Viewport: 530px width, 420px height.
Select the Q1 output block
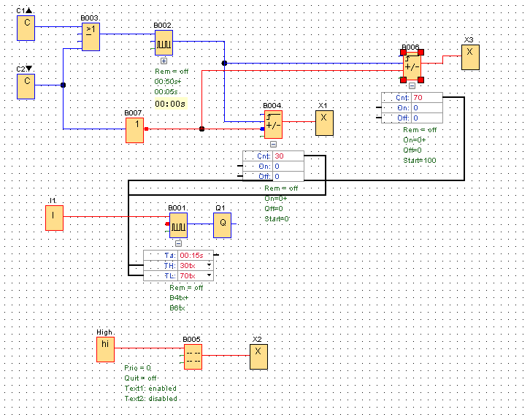223,226
